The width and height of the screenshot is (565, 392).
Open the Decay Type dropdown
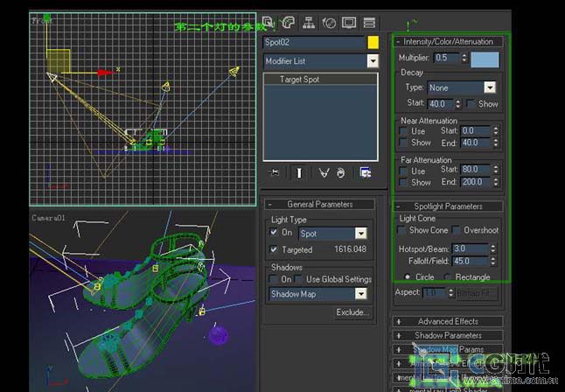[489, 87]
